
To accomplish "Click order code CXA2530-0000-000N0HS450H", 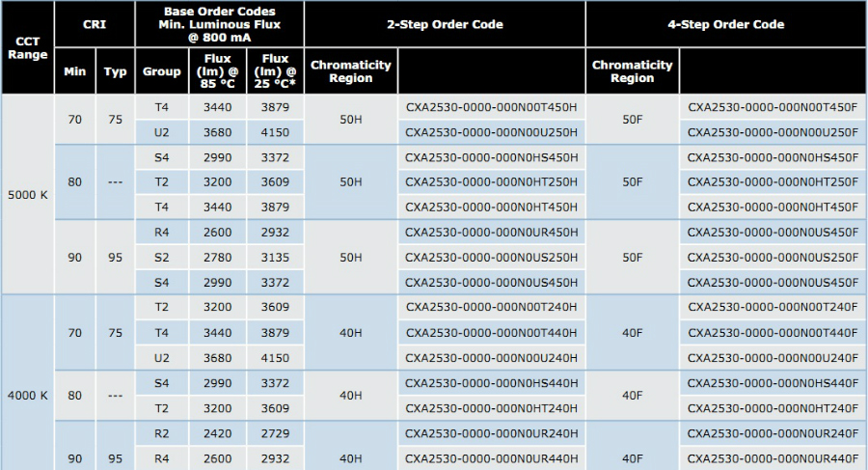I will (491, 157).
